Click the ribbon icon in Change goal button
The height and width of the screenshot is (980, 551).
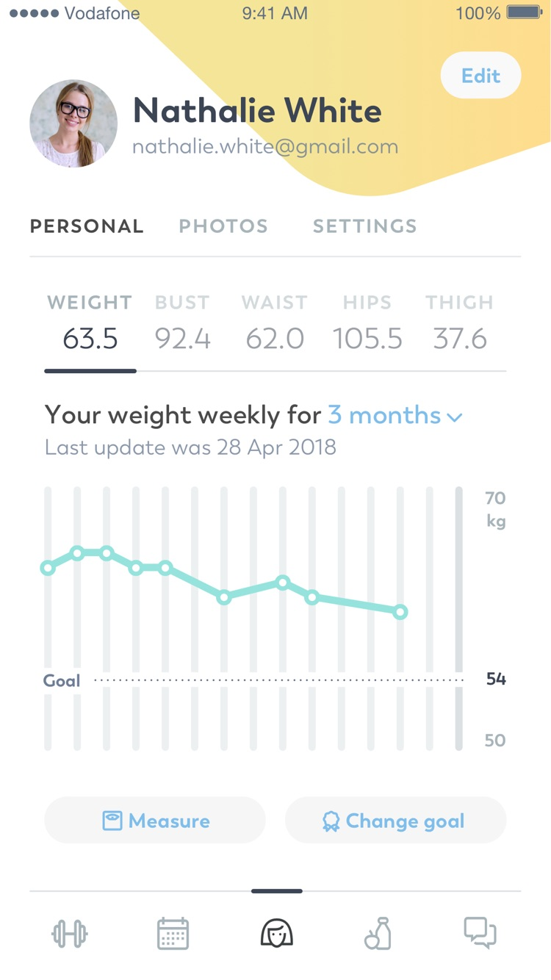tap(332, 821)
